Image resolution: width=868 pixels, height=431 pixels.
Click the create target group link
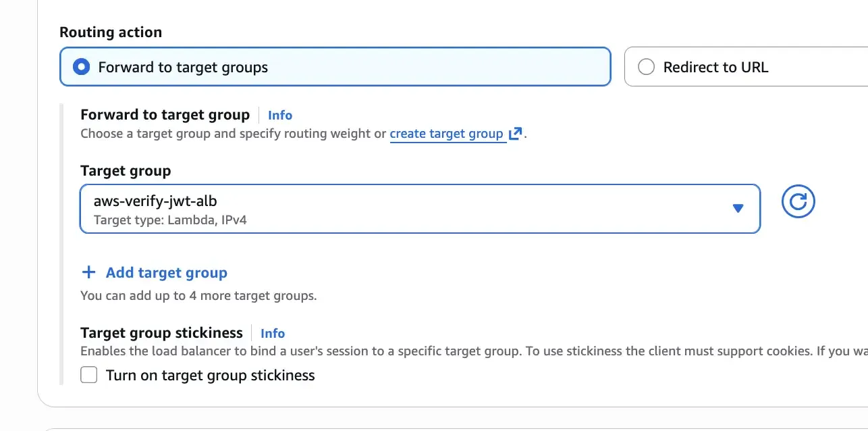tap(447, 133)
